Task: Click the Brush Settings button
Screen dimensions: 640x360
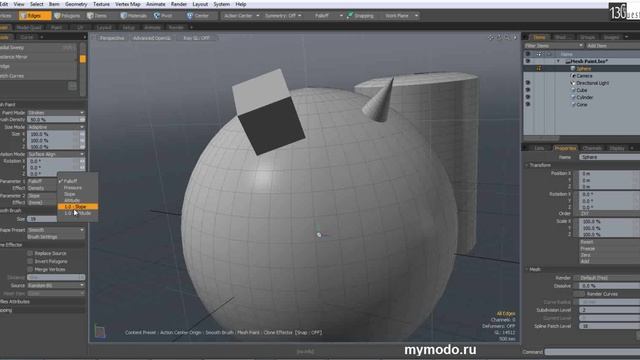Action: pos(56,237)
